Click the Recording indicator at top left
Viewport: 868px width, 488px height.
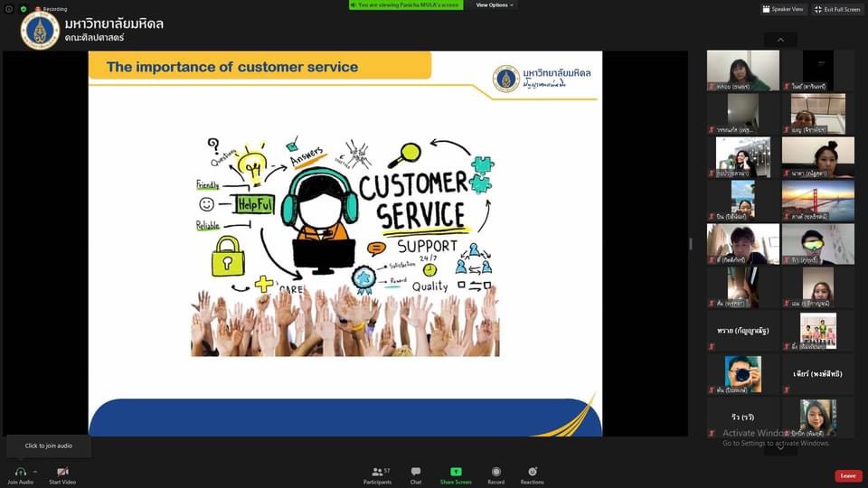[x=51, y=9]
